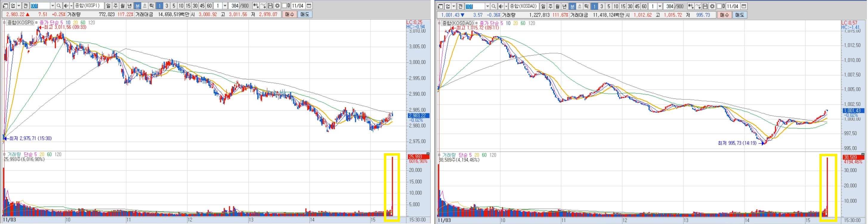Screen dimensions: 868x224
Task: Click the 1,001.43 current price tag on KOSDAQ axis
Action: tap(853, 111)
